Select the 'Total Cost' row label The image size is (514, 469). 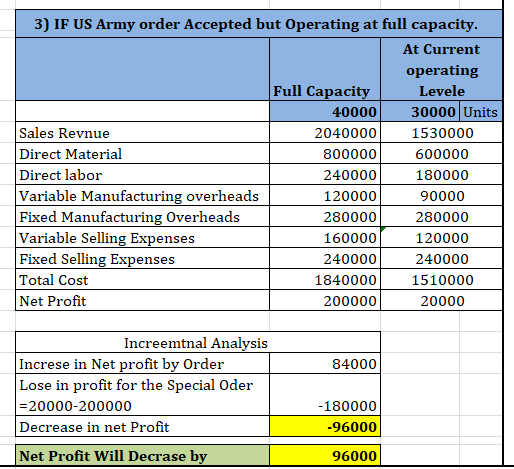coord(142,280)
